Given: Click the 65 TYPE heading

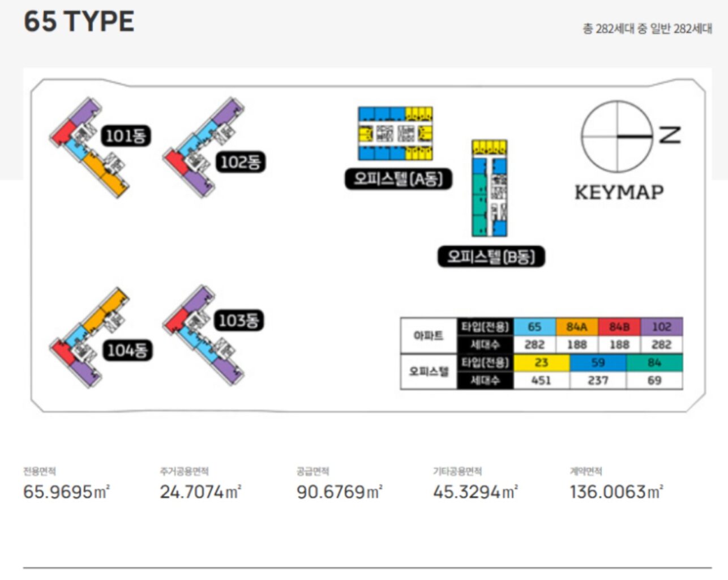Looking at the screenshot, I should coord(79,22).
